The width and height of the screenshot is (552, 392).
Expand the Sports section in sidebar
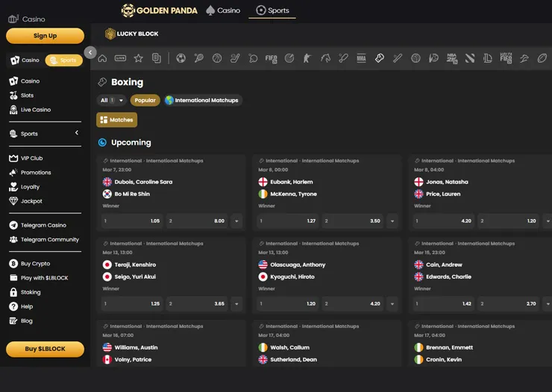click(76, 133)
